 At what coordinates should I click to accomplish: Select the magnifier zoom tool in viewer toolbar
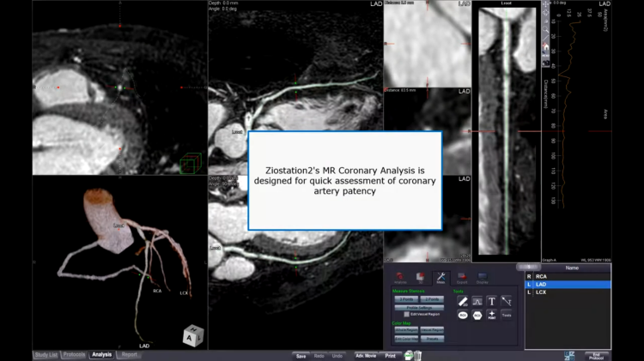point(545,30)
